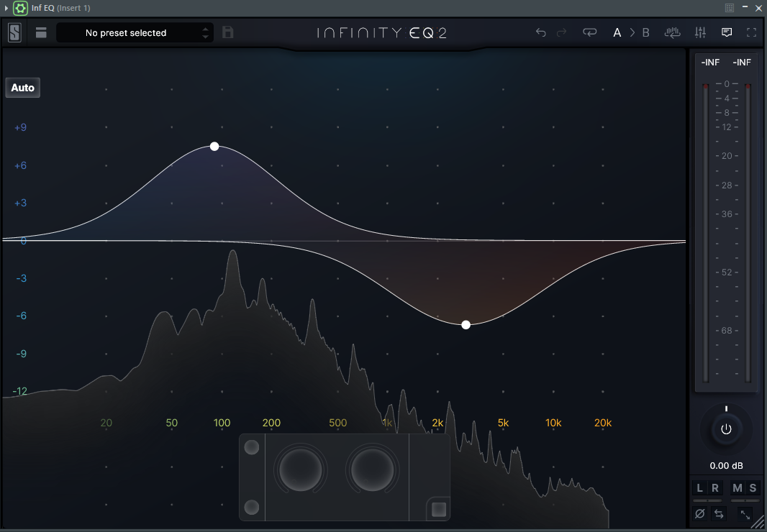767x532 pixels.
Task: Select the cut EQ band node near 3 kHz
Action: pos(466,325)
